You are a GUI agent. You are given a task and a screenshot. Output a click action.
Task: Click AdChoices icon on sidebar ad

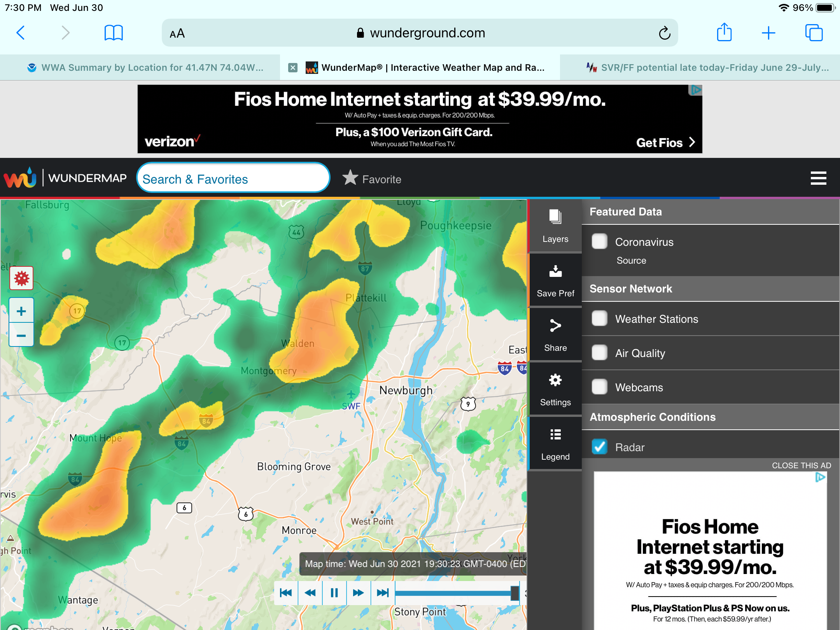[820, 477]
